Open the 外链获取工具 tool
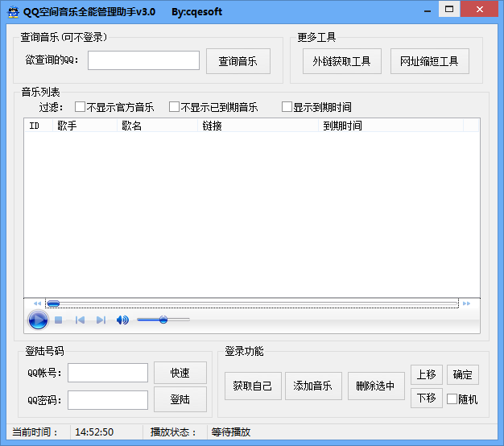The image size is (504, 446). pos(342,61)
